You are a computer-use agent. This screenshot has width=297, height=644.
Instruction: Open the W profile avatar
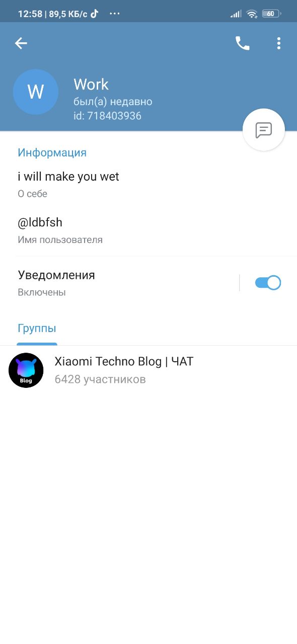click(x=36, y=92)
